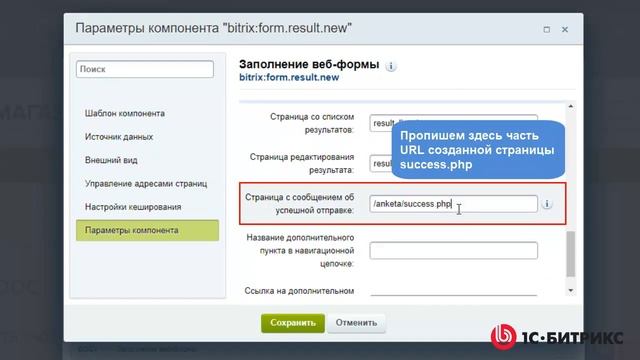This screenshot has height=360, width=640.
Task: Click label Ссылка на дополнительном
Action: pos(299,291)
